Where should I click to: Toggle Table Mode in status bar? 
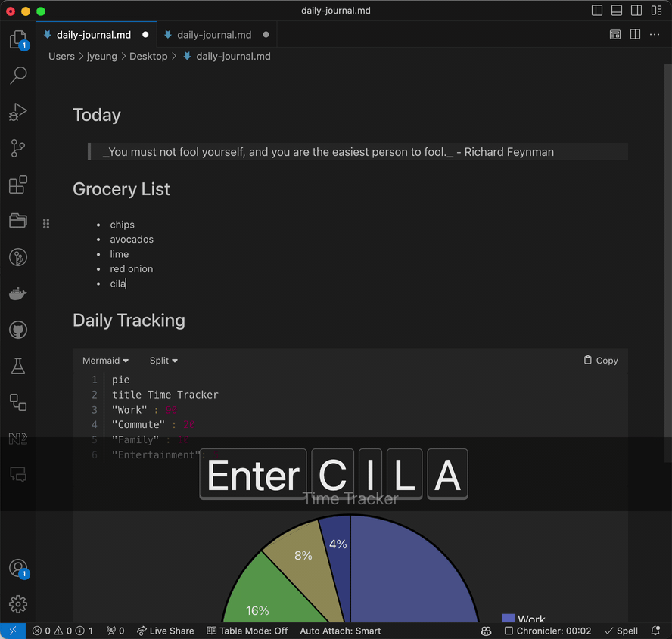247,631
